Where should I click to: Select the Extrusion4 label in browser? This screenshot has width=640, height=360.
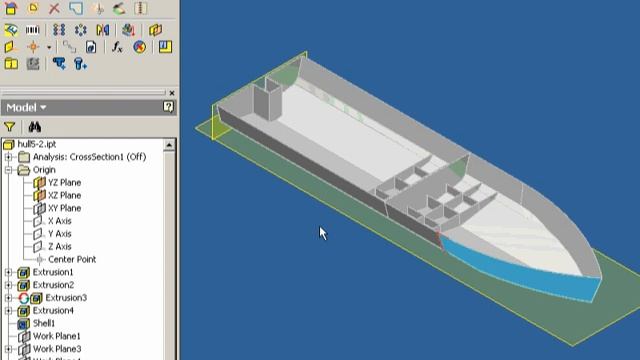coord(53,311)
